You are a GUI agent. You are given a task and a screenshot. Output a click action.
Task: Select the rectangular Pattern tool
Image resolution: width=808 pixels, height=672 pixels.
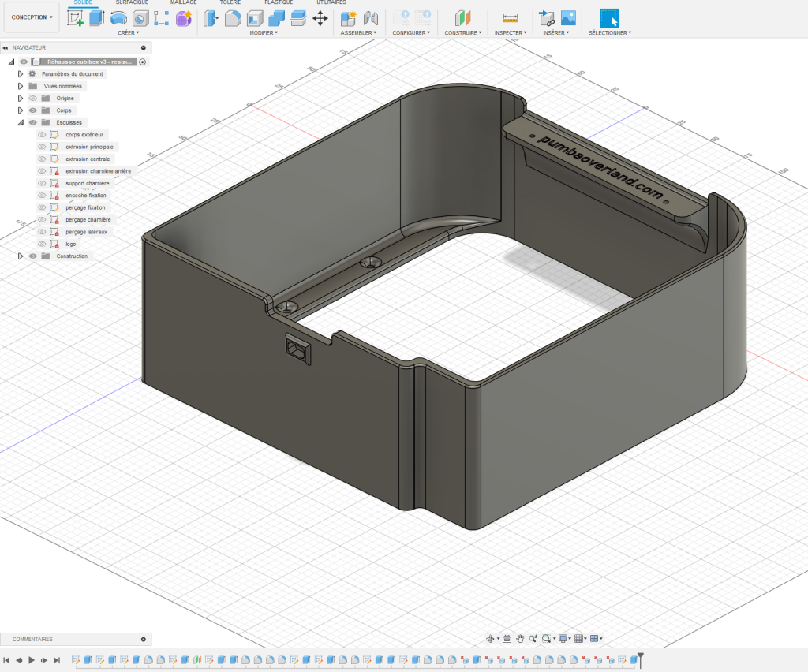161,18
